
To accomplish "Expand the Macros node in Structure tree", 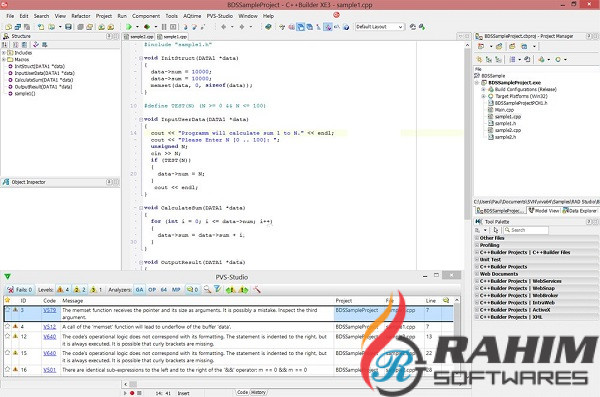I will pos(3,60).
